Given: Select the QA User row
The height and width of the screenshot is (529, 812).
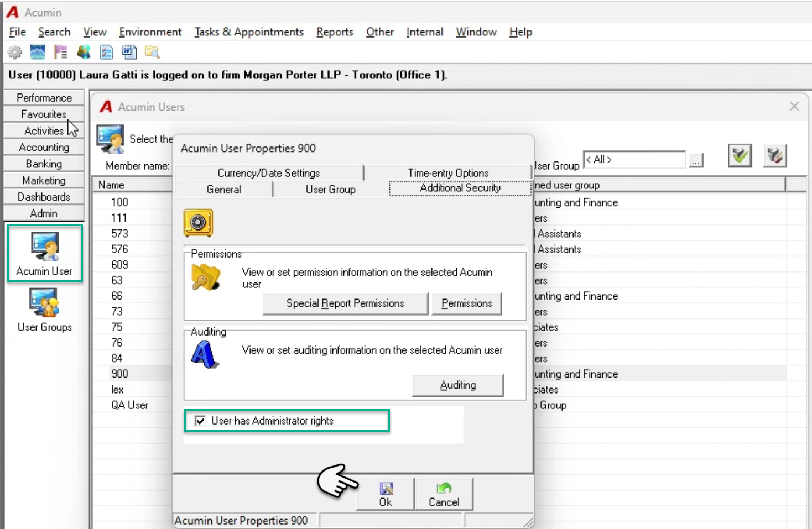Looking at the screenshot, I should [x=129, y=405].
